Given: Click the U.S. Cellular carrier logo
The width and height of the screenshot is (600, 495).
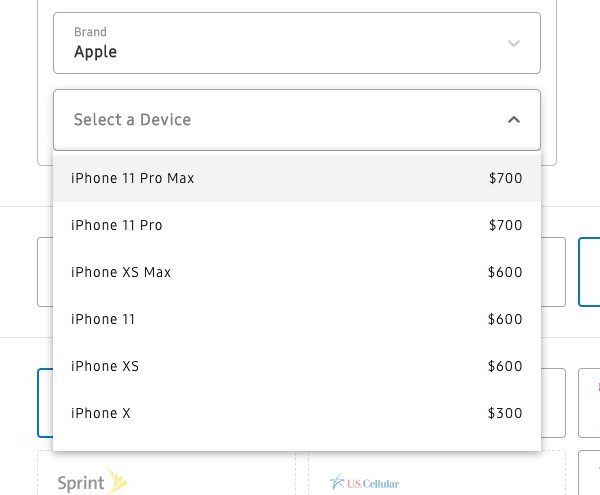Looking at the screenshot, I should point(365,484).
